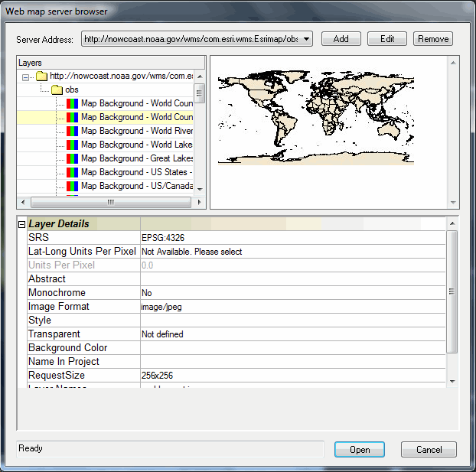Click the Edit server button

point(387,39)
